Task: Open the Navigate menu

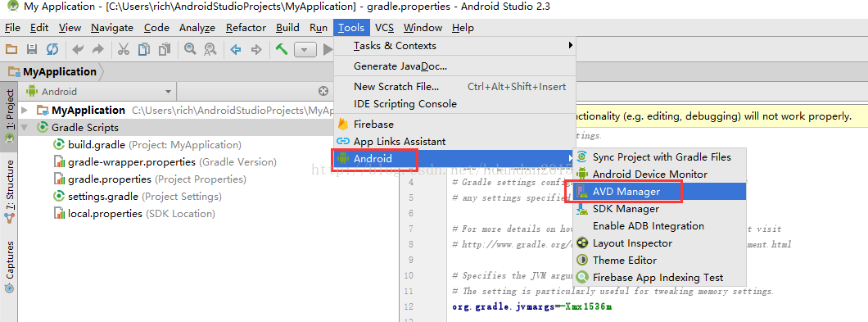Action: tap(112, 28)
